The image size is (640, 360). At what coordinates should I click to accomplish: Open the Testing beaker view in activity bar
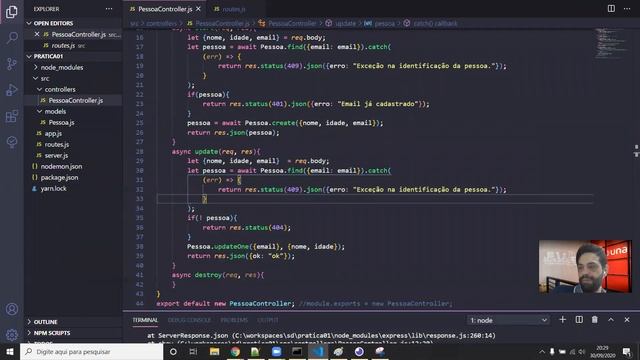tap(12, 142)
